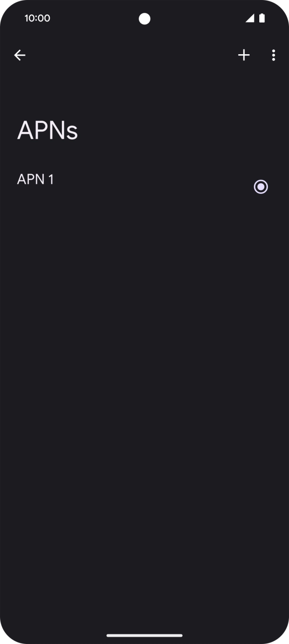Add a new APN with plus icon
This screenshot has width=289, height=644.
pyautogui.click(x=244, y=55)
